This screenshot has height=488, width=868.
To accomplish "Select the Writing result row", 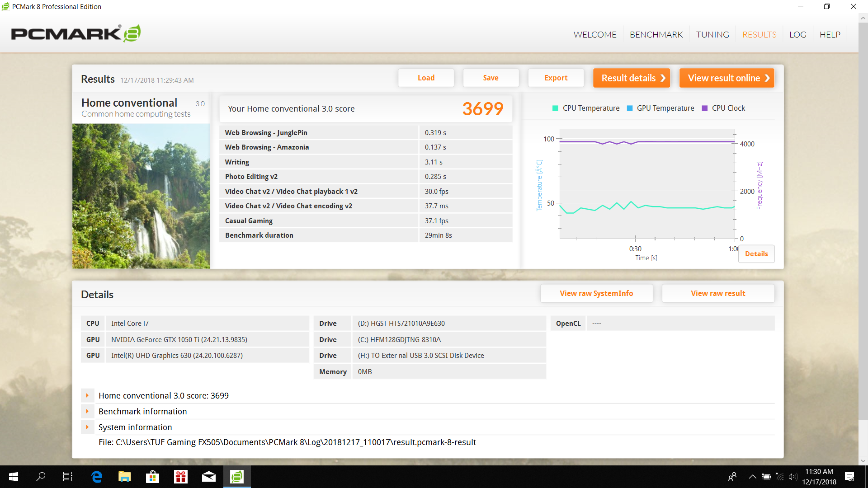I will tap(366, 162).
